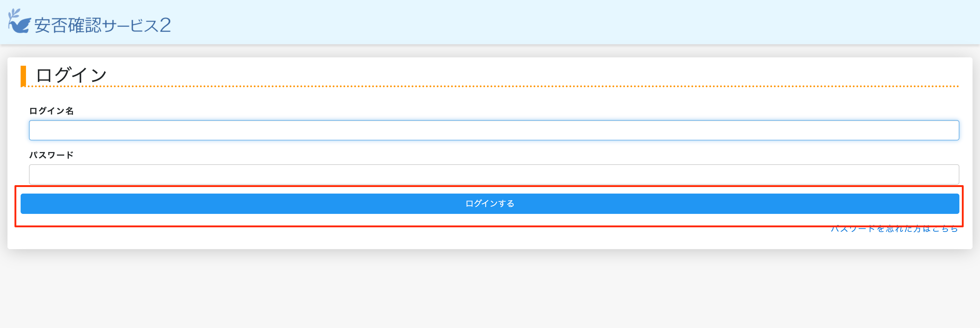The width and height of the screenshot is (980, 328).
Task: Click the ログイン page heading
Action: point(71,75)
